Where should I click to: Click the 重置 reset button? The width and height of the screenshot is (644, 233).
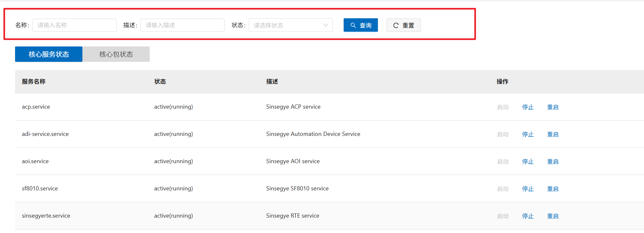coord(403,25)
